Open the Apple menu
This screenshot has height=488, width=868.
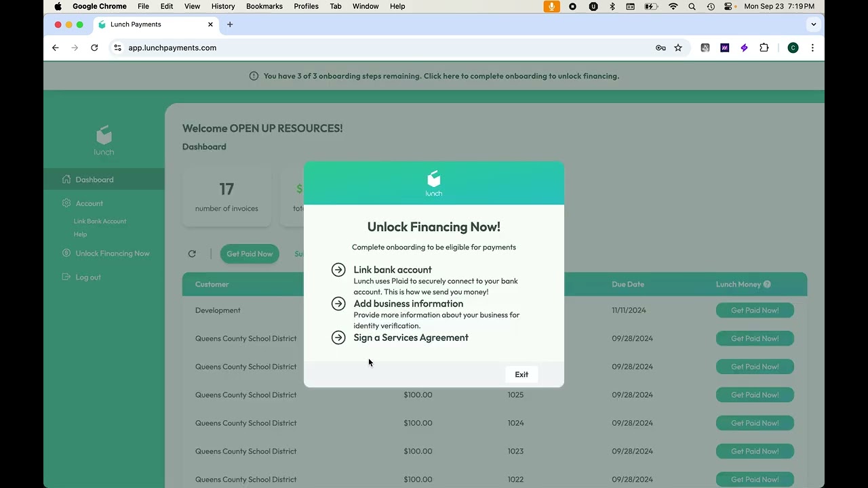pos(58,6)
